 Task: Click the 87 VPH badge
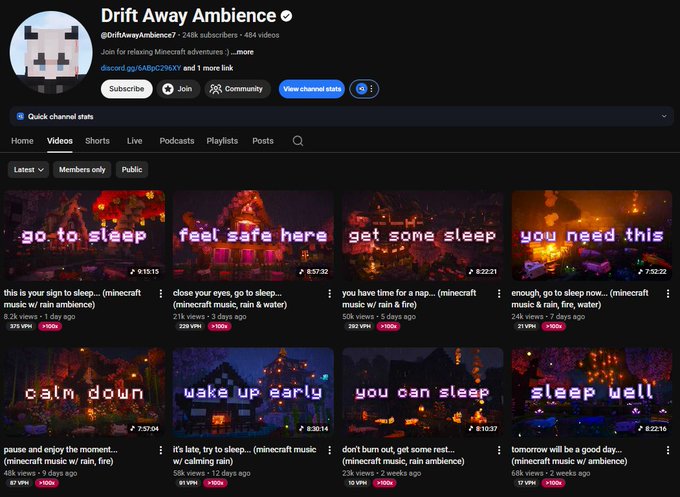[x=19, y=483]
